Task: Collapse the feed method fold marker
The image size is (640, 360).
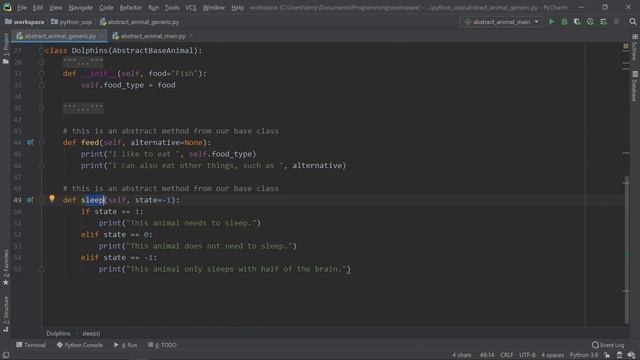Action: point(41,142)
